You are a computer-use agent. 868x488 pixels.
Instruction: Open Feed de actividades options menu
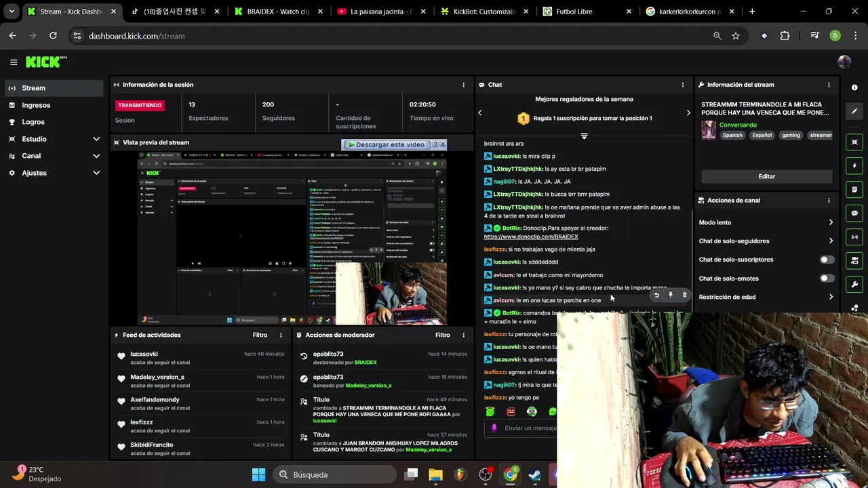tap(281, 335)
